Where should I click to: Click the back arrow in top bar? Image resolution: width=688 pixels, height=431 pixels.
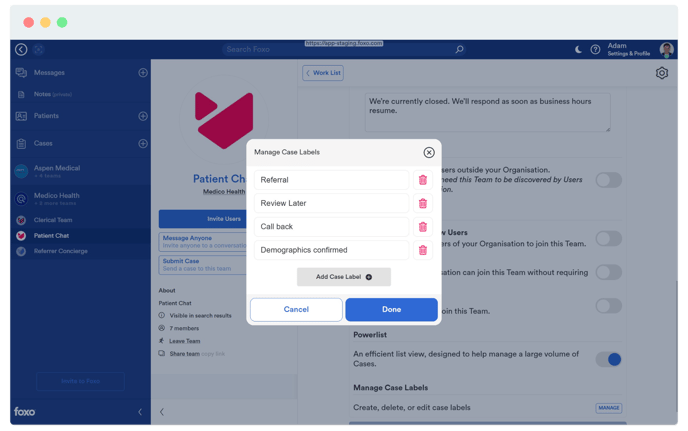(x=21, y=49)
